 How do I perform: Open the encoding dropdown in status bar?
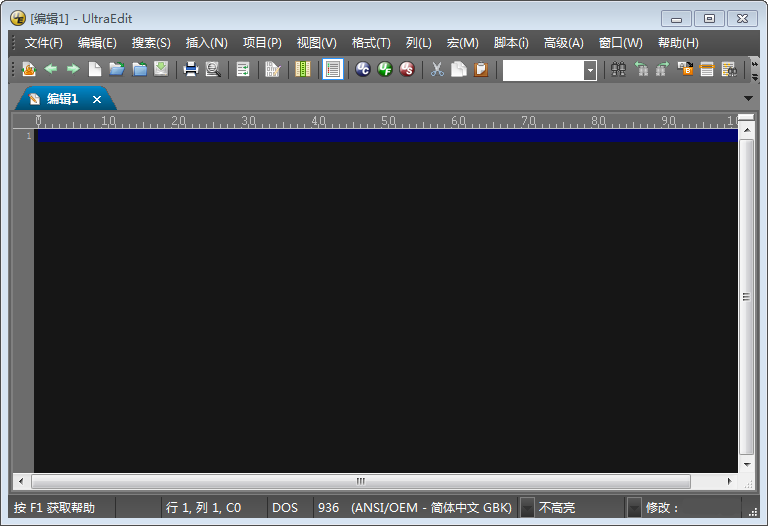[527, 508]
